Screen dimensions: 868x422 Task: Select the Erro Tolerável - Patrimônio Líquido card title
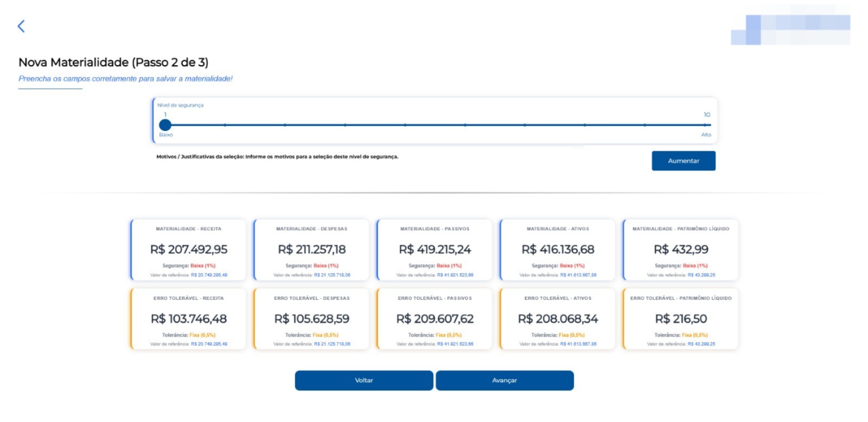tap(681, 298)
